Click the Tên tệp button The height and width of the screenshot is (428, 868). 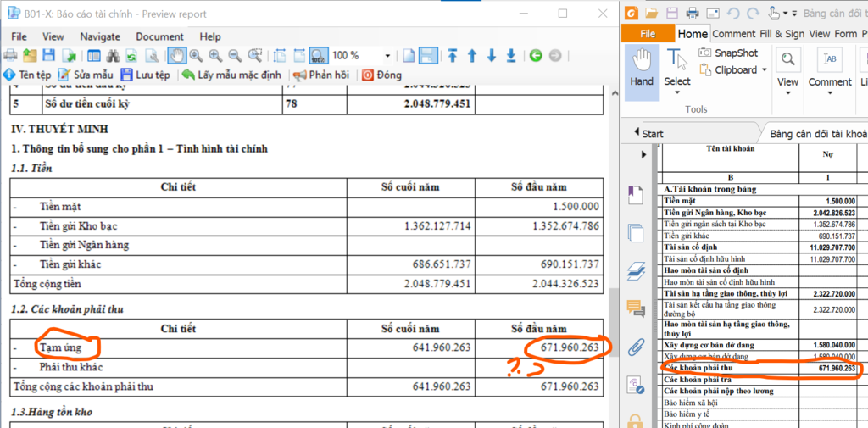click(x=26, y=75)
